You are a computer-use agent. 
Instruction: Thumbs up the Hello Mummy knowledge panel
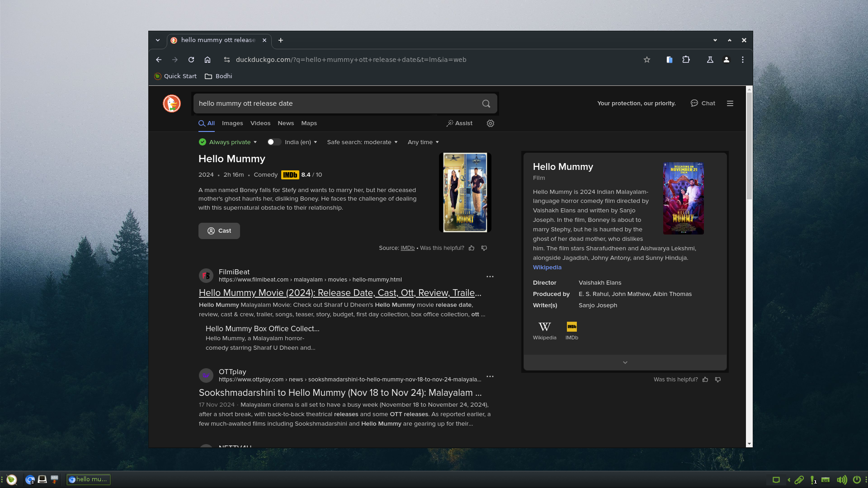705,380
